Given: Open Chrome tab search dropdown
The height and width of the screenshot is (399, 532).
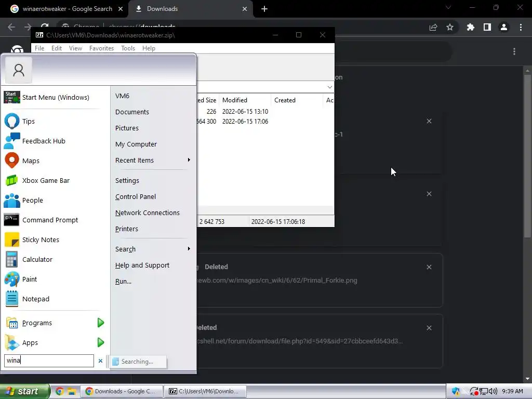Looking at the screenshot, I should coord(448,7).
